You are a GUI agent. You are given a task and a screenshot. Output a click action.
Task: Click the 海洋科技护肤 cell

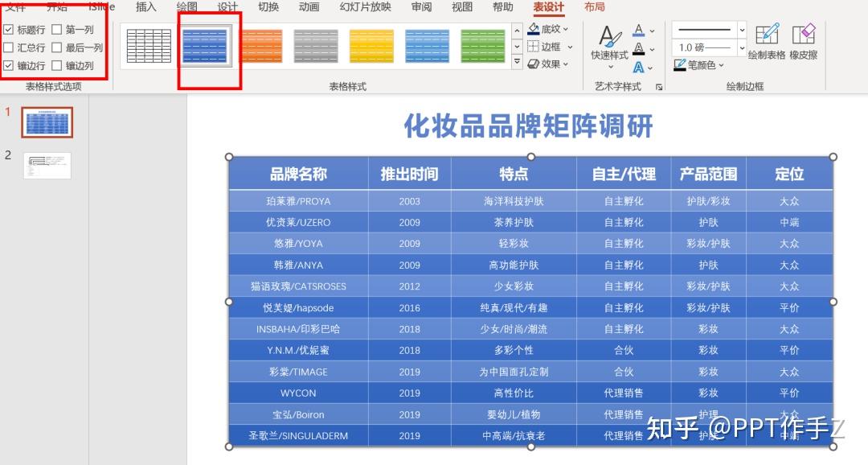[x=514, y=201]
